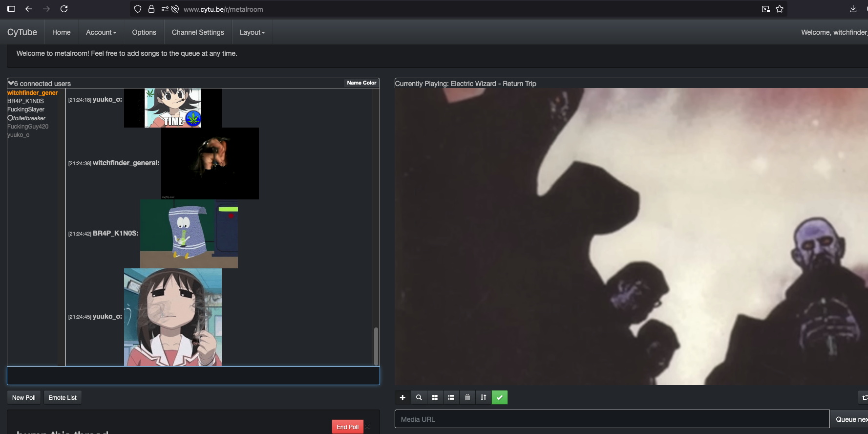Bookmark this page with the star icon
Image resolution: width=868 pixels, height=434 pixels.
point(780,9)
